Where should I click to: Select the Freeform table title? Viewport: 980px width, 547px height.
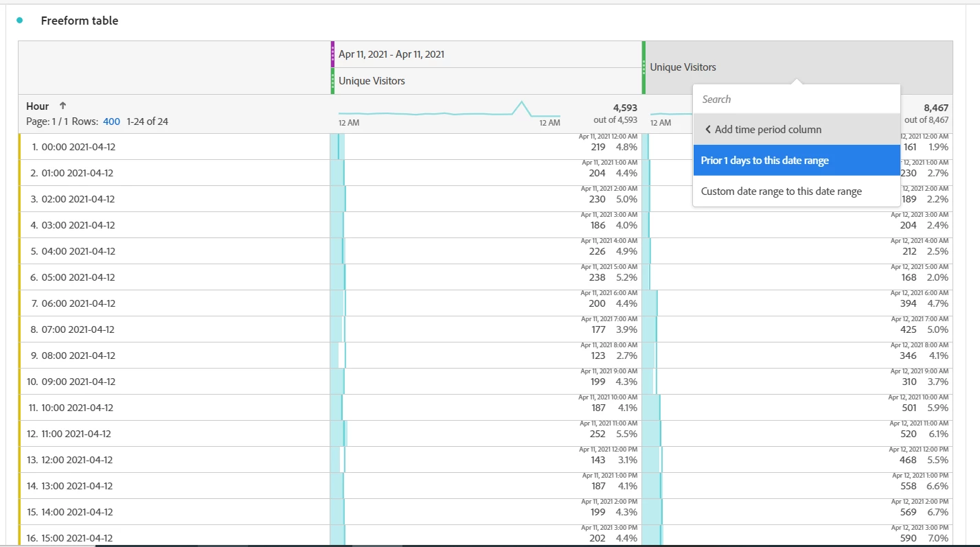pos(80,21)
